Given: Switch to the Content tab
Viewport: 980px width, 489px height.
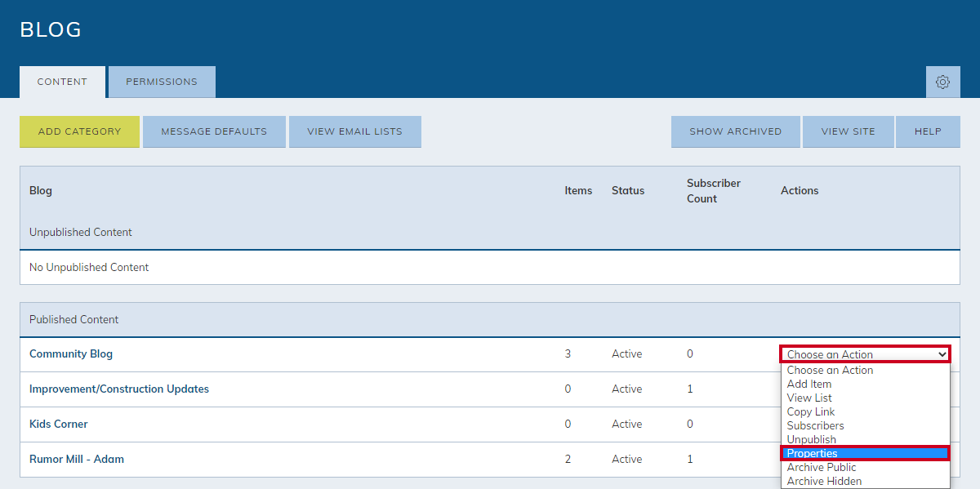Looking at the screenshot, I should [x=62, y=82].
